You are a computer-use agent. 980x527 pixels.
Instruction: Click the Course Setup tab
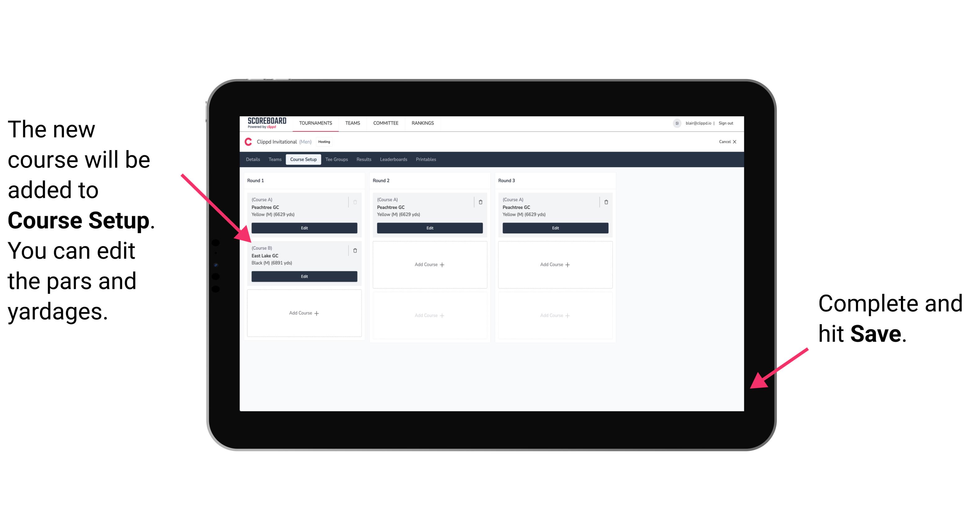(x=303, y=160)
